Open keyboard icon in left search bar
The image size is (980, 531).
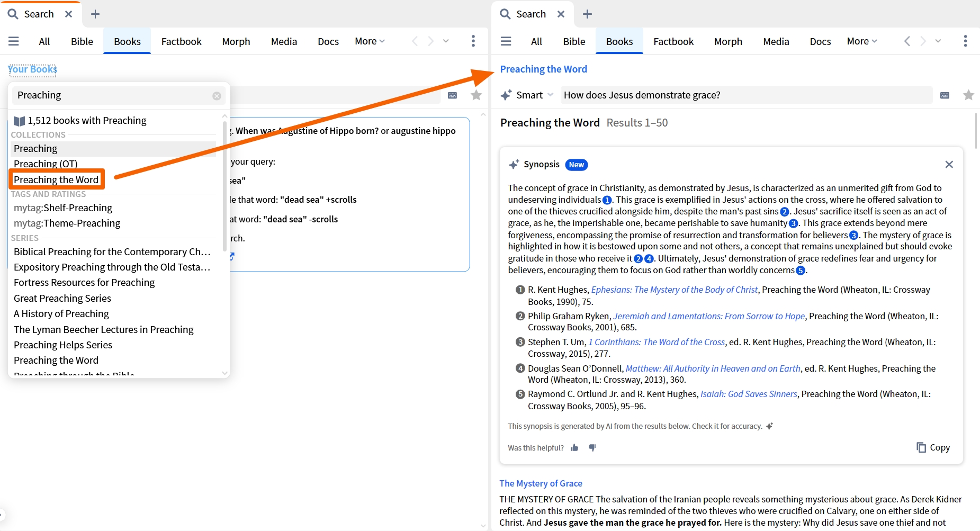pos(453,95)
